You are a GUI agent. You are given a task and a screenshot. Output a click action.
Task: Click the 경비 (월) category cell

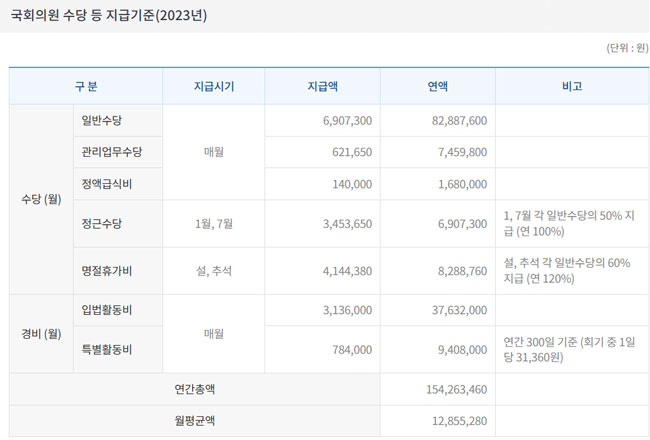[41, 334]
